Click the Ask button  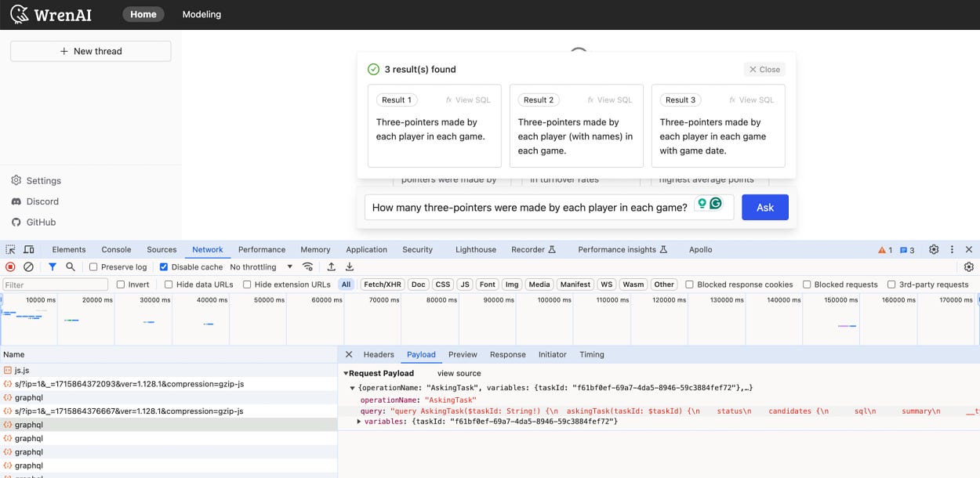pos(764,207)
